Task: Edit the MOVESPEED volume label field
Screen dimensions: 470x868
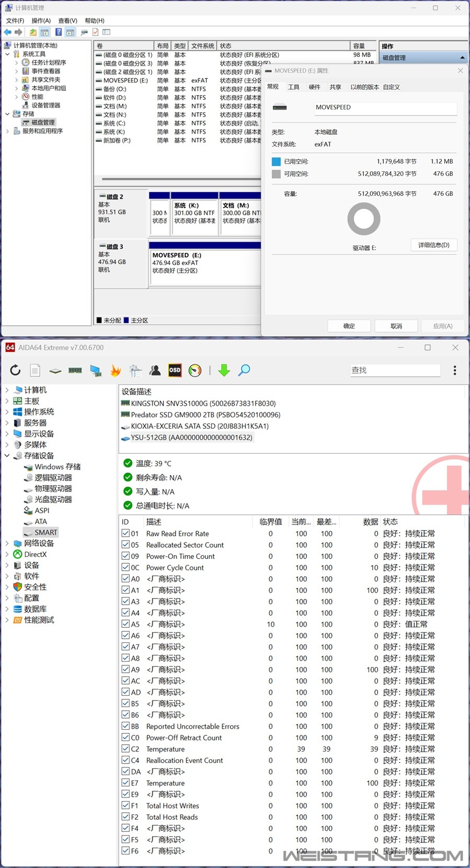Action: [385, 108]
